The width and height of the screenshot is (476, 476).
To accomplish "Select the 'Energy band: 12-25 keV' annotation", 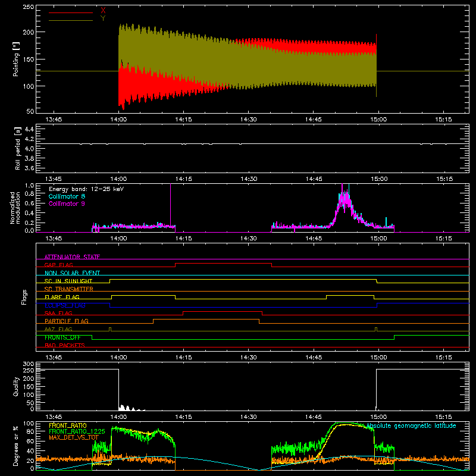I will click(86, 189).
